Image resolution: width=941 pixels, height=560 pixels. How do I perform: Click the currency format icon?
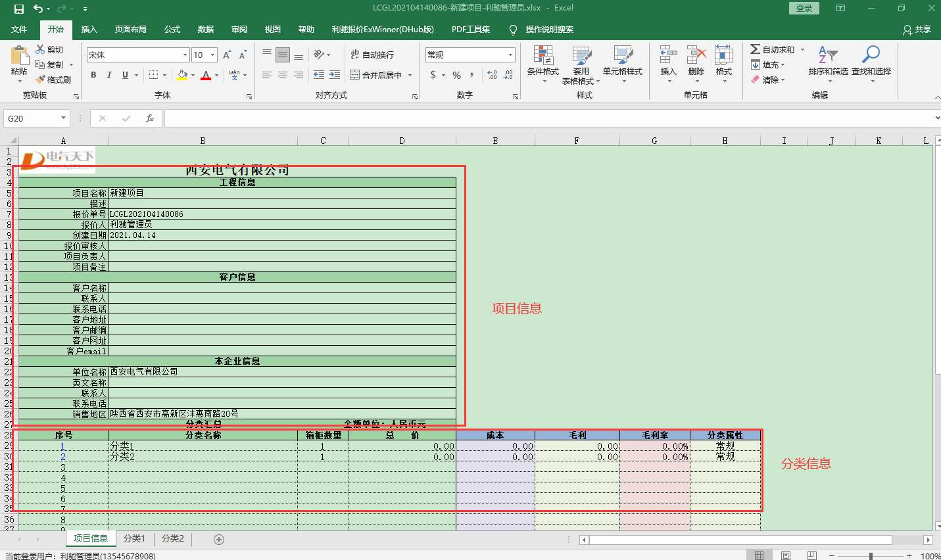pos(433,75)
